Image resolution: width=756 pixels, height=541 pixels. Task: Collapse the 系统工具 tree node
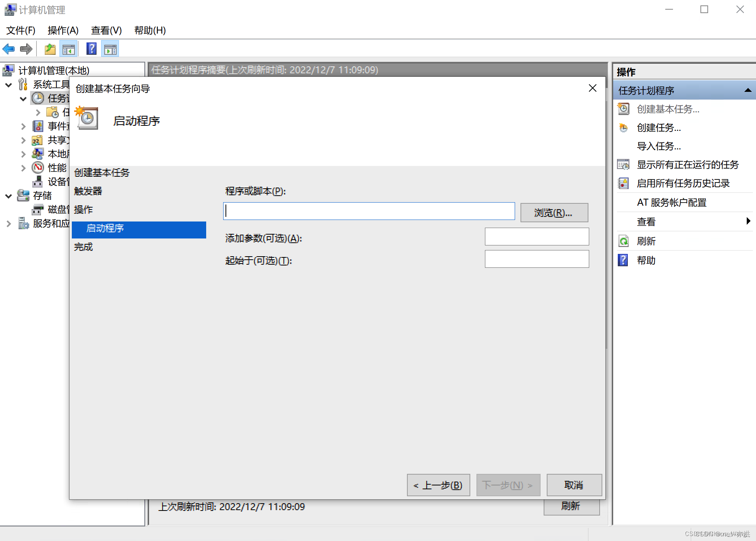8,85
